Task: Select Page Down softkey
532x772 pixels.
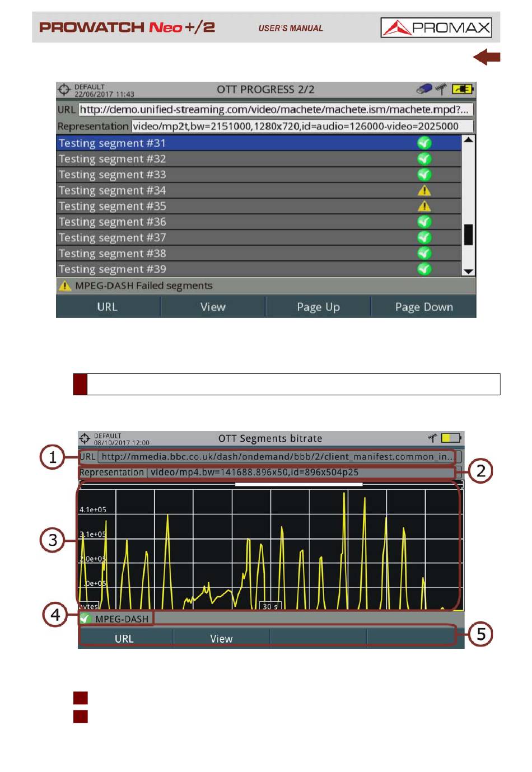Action: 424,307
